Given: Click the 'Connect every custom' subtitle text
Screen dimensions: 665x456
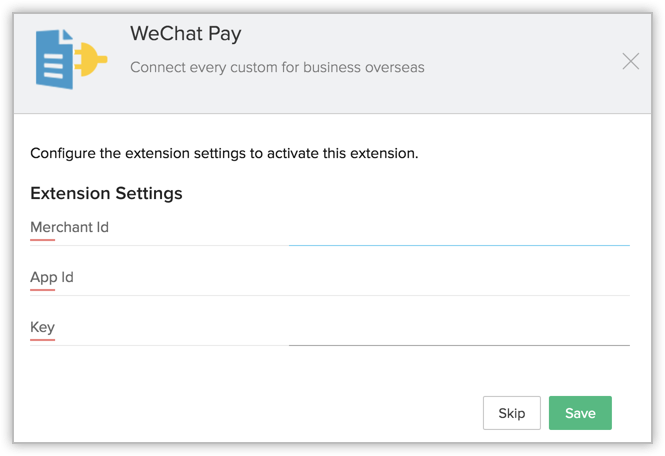Looking at the screenshot, I should [278, 68].
